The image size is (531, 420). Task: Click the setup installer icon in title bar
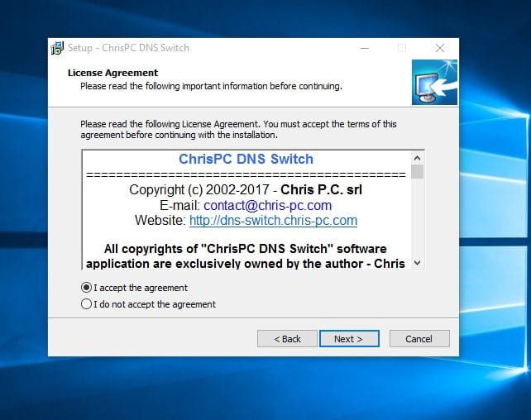coord(57,48)
